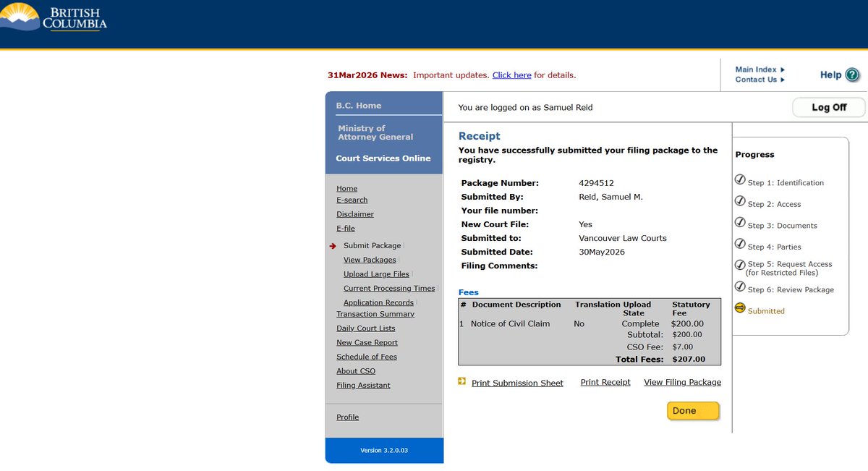
Task: Click the Receipt heading
Action: point(479,136)
